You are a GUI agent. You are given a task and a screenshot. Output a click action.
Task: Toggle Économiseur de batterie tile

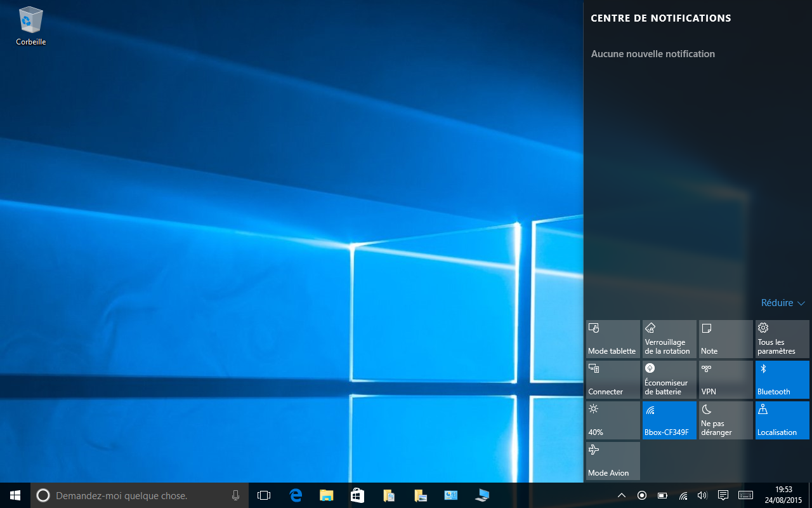pyautogui.click(x=669, y=380)
